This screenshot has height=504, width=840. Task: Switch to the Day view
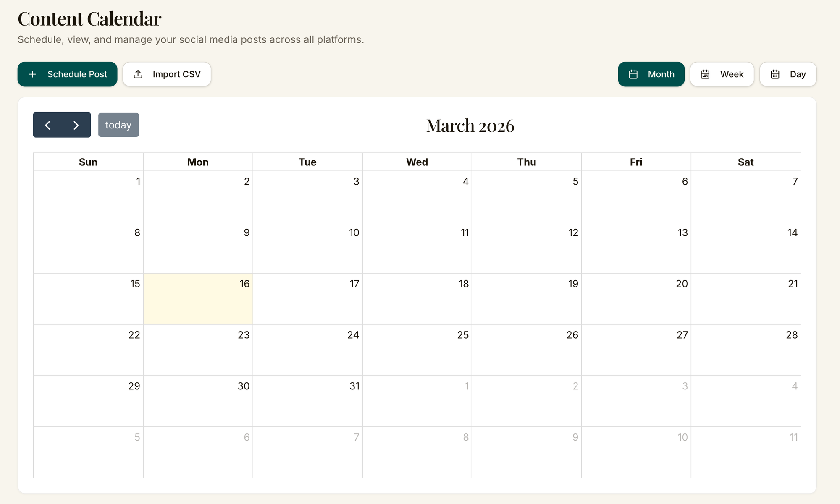(788, 74)
